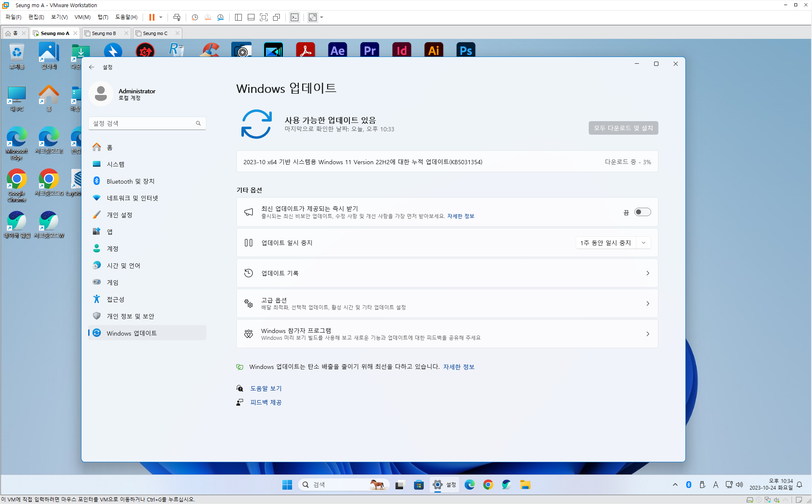The height and width of the screenshot is (504, 812).
Task: Open the help (도움말 보기) link
Action: click(x=266, y=388)
